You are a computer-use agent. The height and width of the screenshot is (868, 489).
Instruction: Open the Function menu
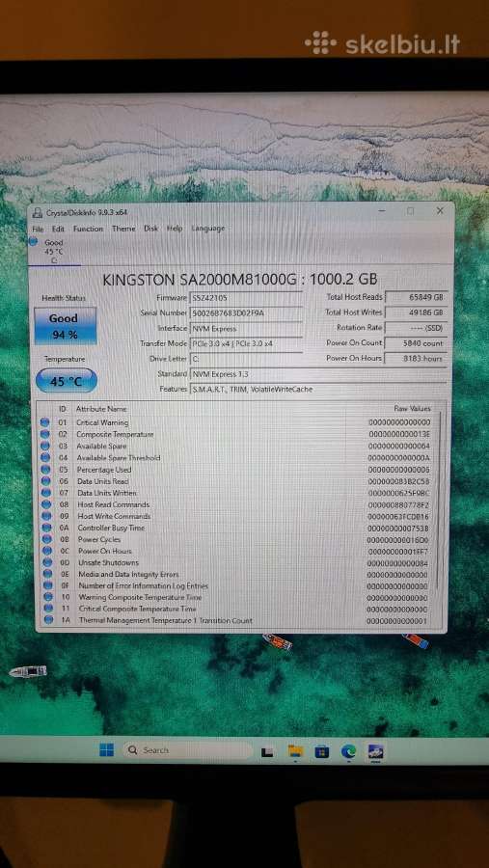pos(88,229)
